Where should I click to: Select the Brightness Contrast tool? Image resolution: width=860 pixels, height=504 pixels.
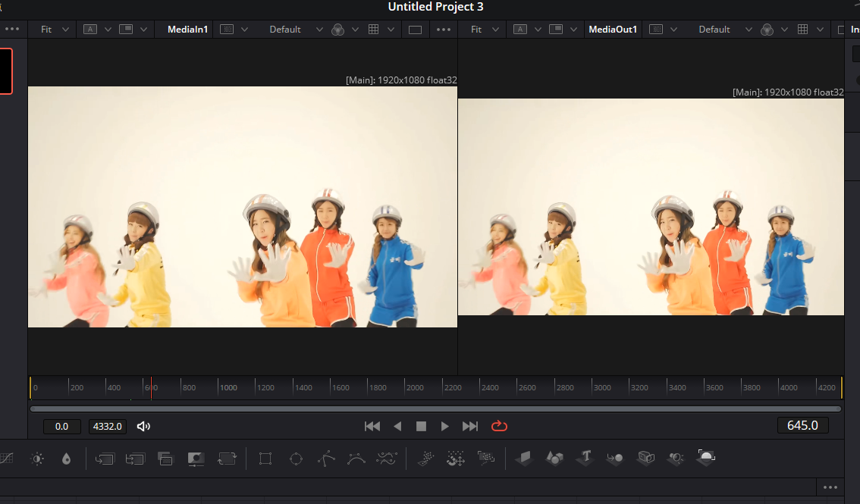(x=37, y=459)
